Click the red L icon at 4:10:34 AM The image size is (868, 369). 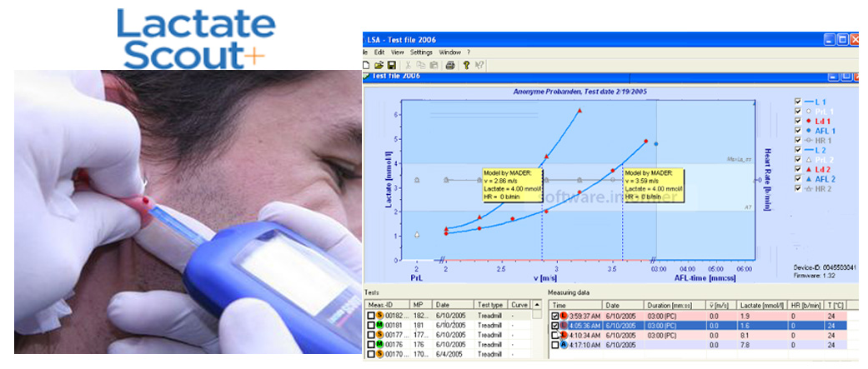point(563,335)
